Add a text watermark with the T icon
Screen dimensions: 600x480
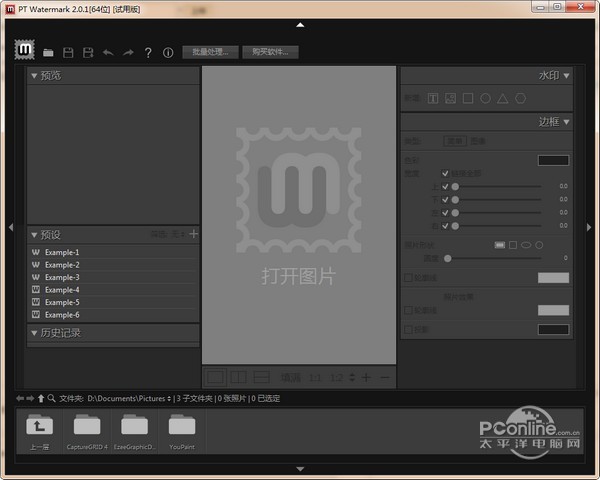coord(434,98)
